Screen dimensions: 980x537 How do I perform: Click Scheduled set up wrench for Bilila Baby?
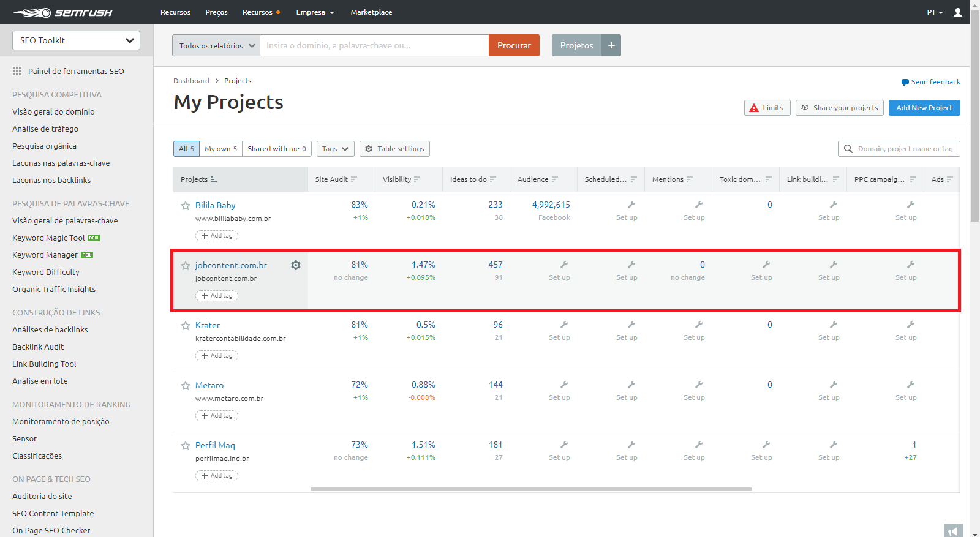coord(631,205)
